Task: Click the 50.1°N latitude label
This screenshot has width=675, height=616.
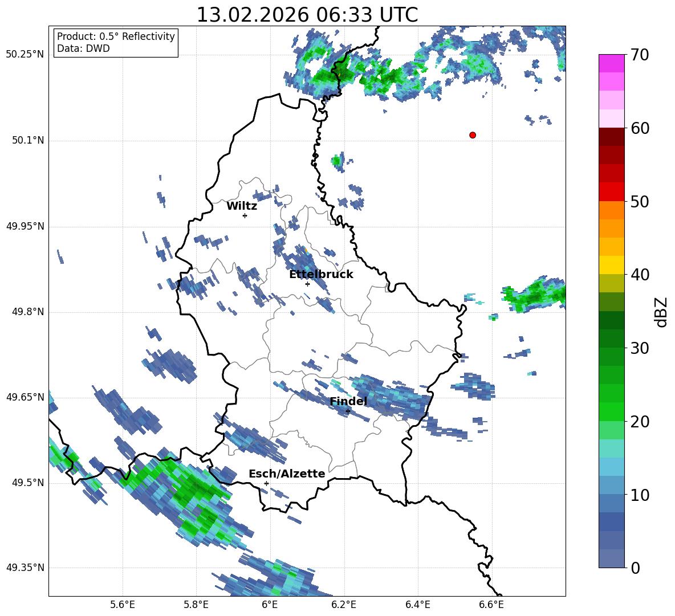Action: point(28,140)
